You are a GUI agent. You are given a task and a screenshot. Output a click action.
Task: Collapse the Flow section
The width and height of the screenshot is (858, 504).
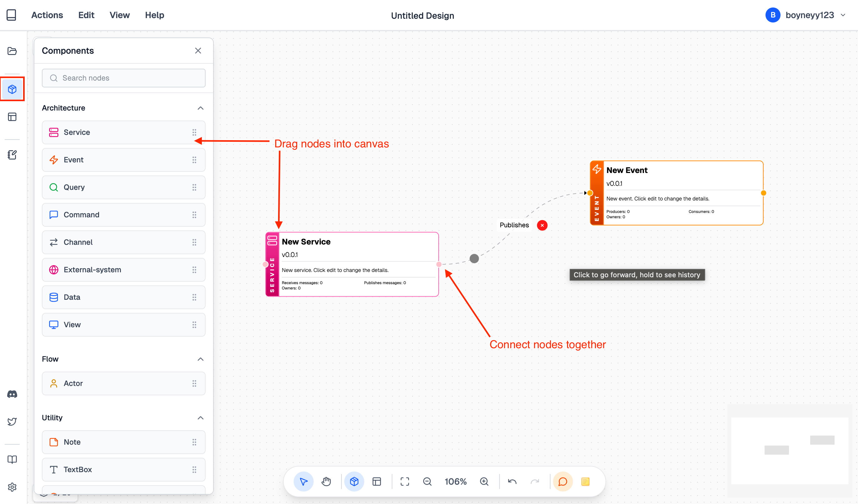click(200, 359)
